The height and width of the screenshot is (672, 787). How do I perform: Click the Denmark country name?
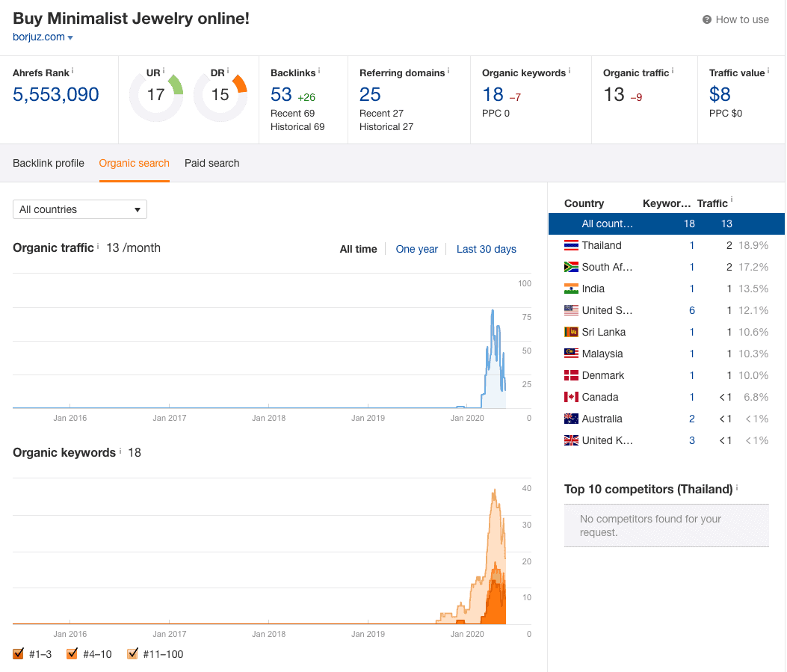[603, 375]
